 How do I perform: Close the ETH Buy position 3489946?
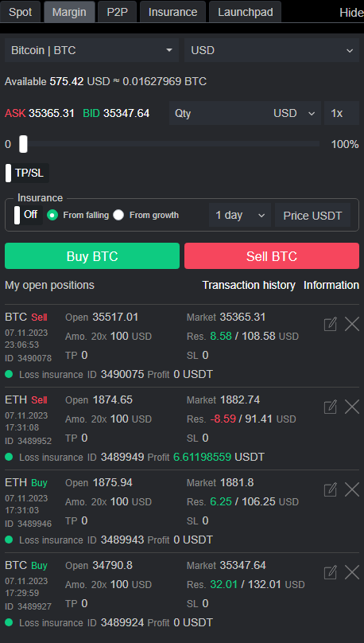[x=352, y=489]
